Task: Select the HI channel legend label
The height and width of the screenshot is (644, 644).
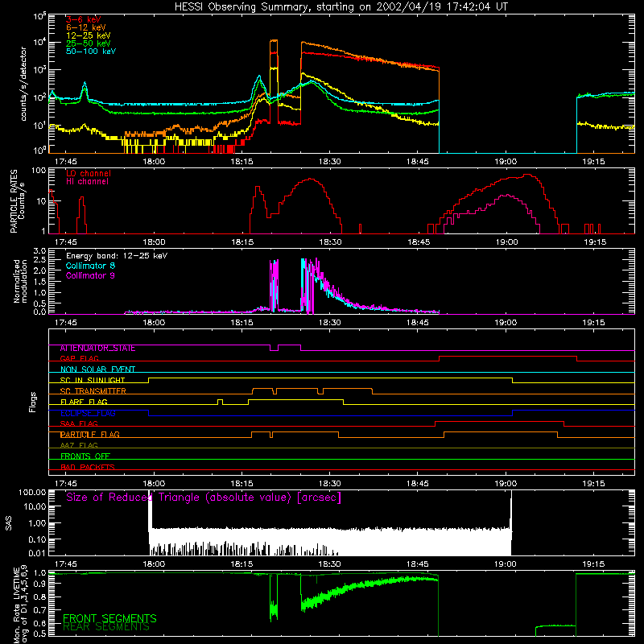Action: coord(88,182)
